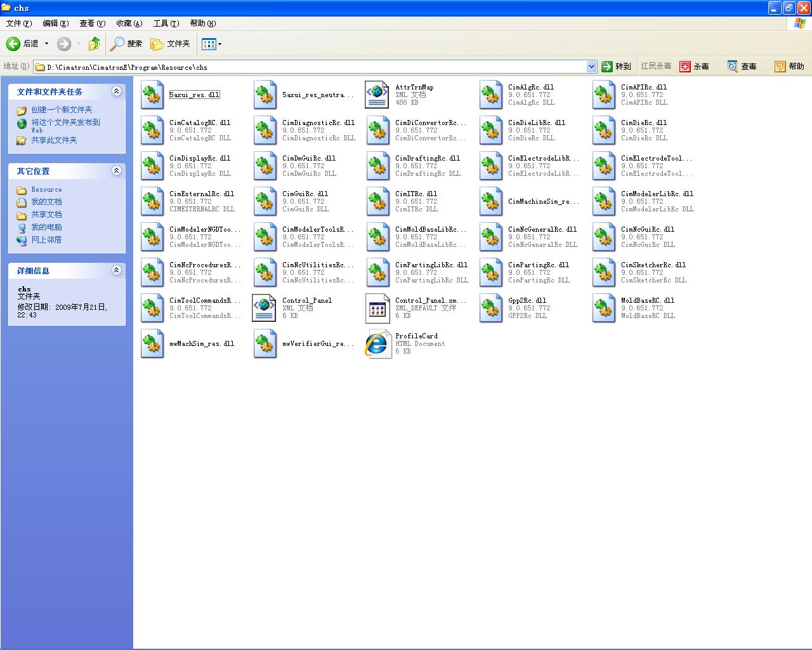Select the CimNcGeneralRc.dll file icon
The image size is (812, 650).
[491, 237]
